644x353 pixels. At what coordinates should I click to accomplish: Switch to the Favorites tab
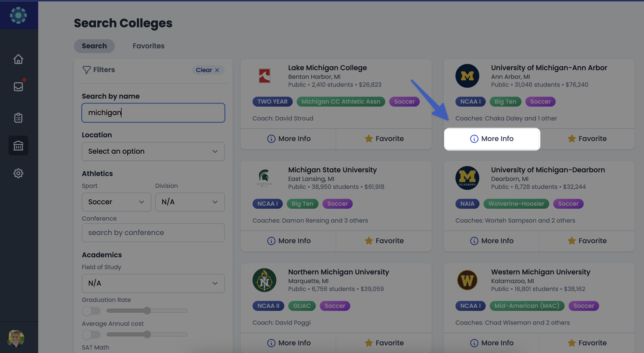pos(148,46)
